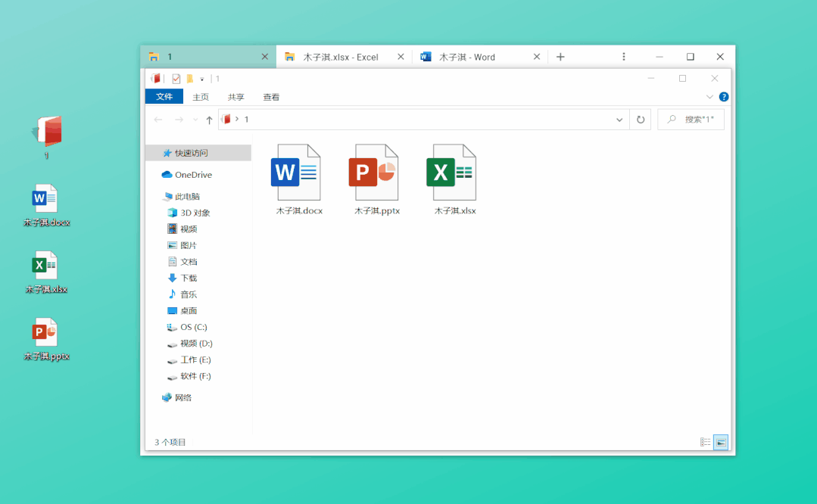The height and width of the screenshot is (504, 817).
Task: Open 视频 folder in sidebar
Action: click(182, 229)
